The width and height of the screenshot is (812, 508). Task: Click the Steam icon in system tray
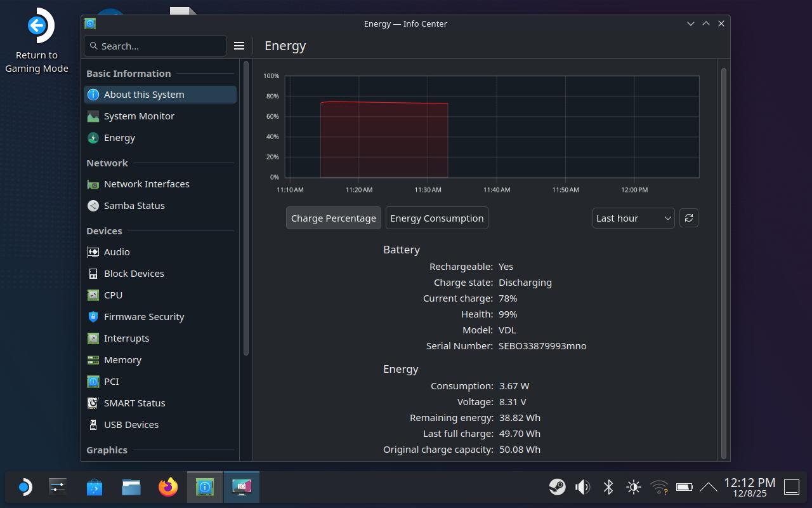[557, 487]
